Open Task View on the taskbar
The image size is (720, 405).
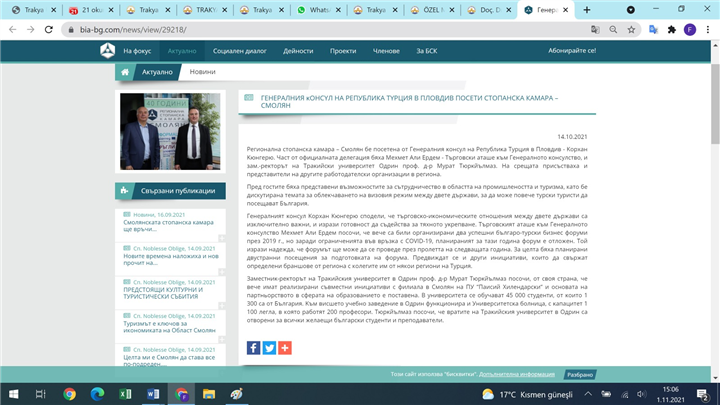40,394
